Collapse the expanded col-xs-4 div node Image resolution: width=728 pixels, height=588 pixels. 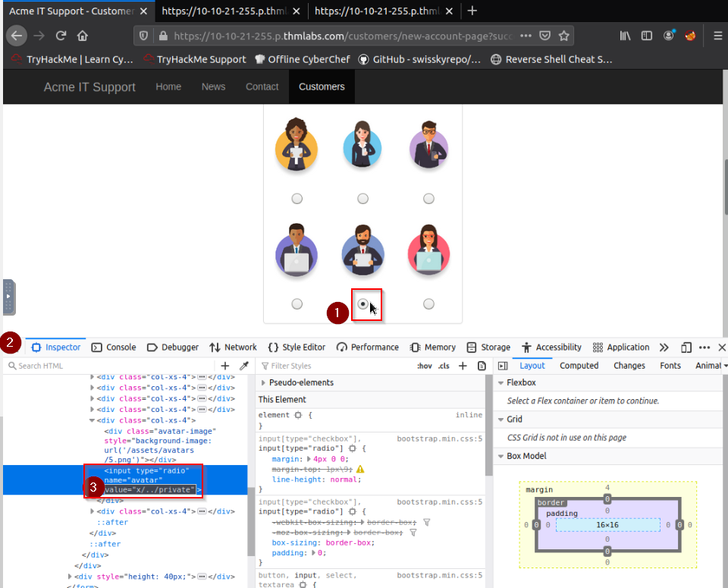tap(92, 420)
